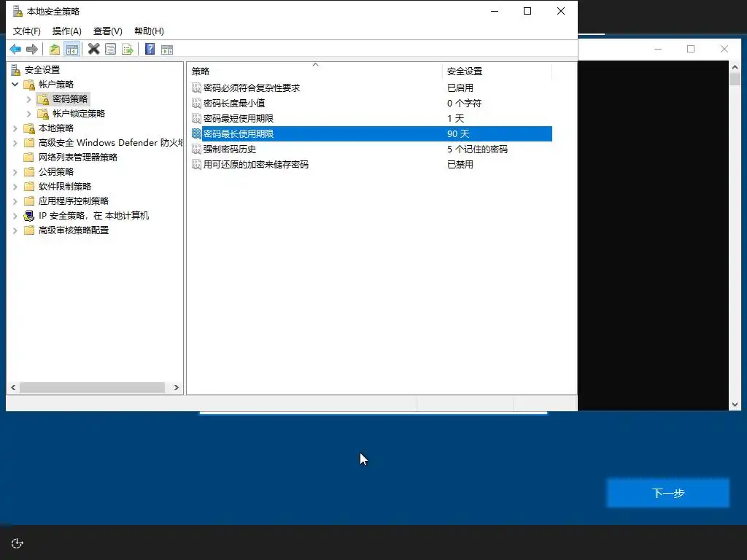The width and height of the screenshot is (747, 560).
Task: Click the 应用程序控制策略 folder icon
Action: (x=29, y=201)
